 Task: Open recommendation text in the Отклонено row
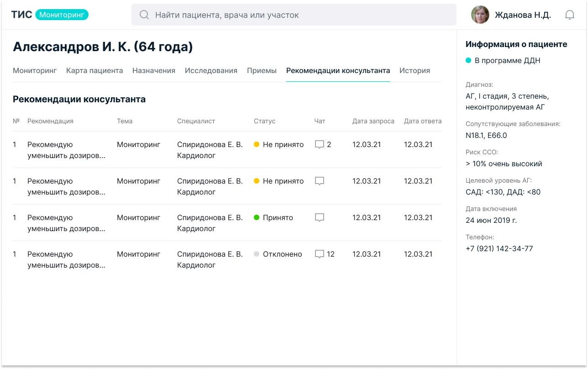pos(66,260)
